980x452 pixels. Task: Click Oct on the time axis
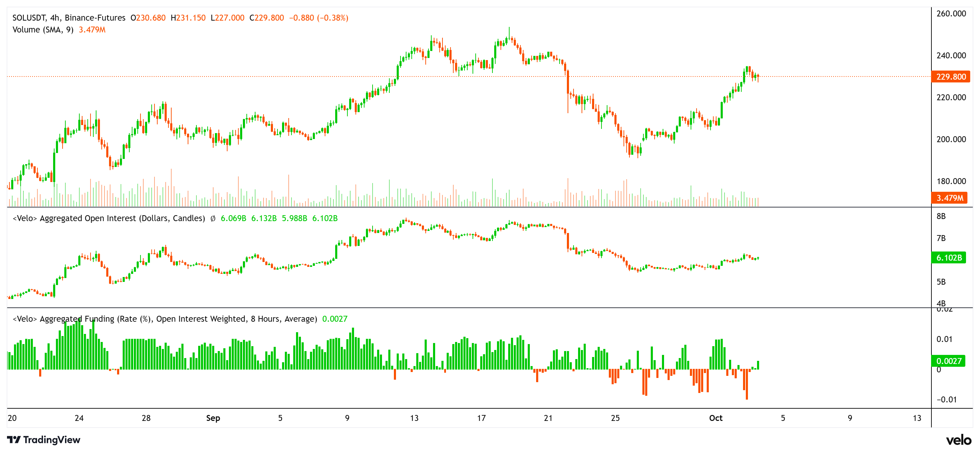717,418
